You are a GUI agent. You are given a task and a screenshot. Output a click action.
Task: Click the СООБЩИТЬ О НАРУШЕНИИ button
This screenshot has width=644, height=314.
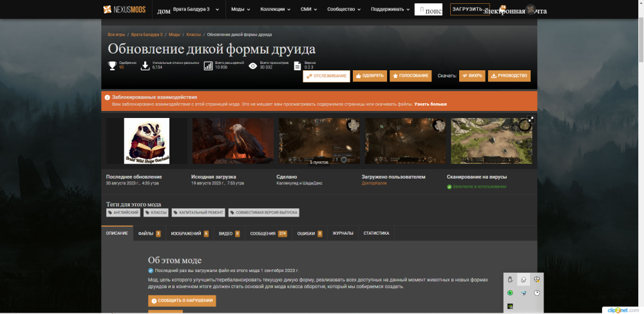click(182, 301)
